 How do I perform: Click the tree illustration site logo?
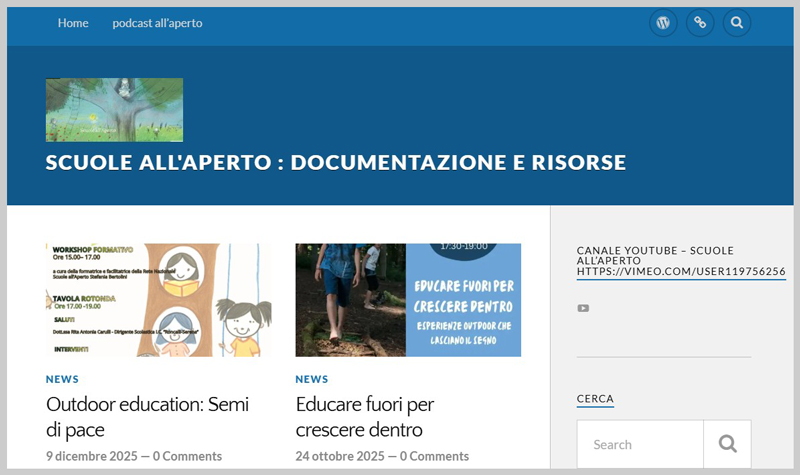click(x=114, y=109)
